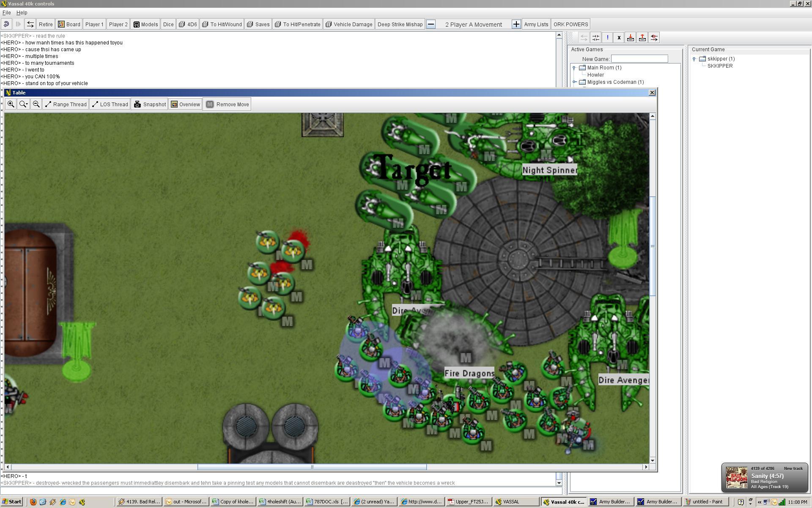Open the Army Lists button
Viewport: 812px width, 508px height.
536,24
